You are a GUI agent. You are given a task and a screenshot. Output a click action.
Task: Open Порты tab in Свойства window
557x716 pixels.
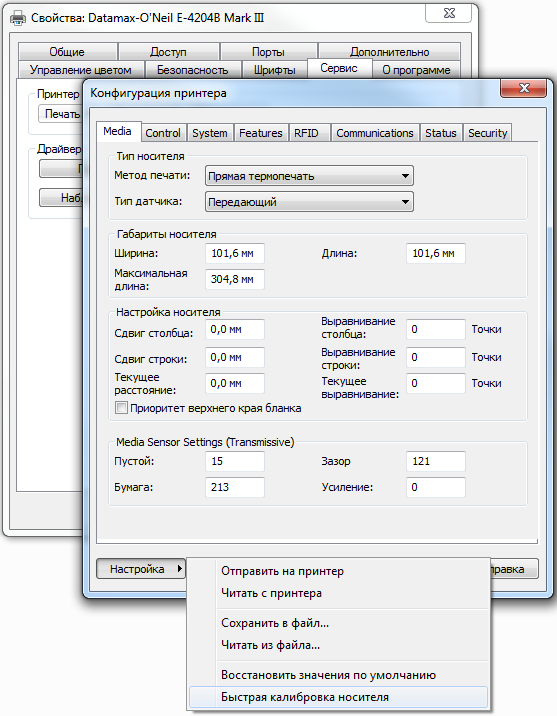[268, 52]
